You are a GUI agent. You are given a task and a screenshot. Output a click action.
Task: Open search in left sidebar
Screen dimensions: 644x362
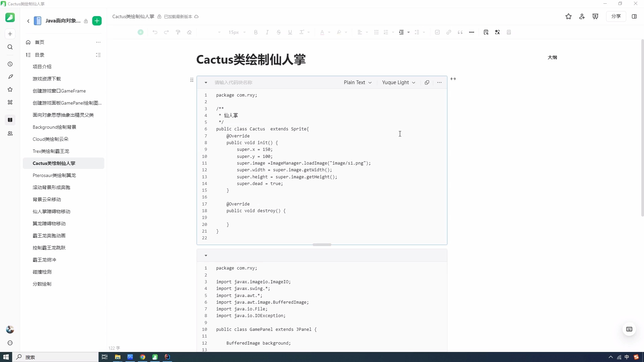(x=10, y=47)
